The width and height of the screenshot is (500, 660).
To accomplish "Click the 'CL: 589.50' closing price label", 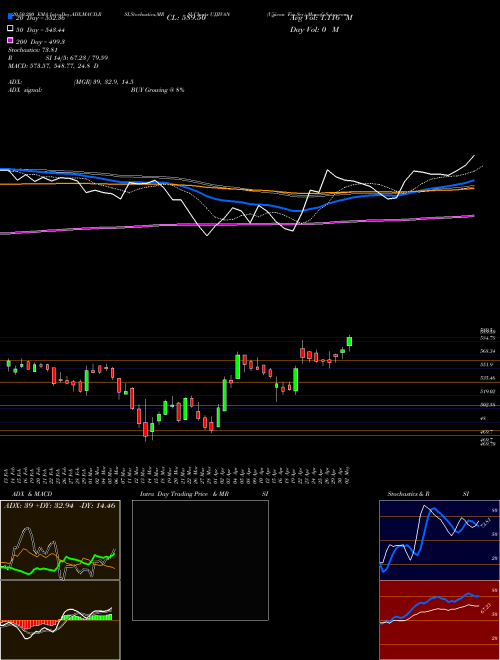I will [186, 18].
